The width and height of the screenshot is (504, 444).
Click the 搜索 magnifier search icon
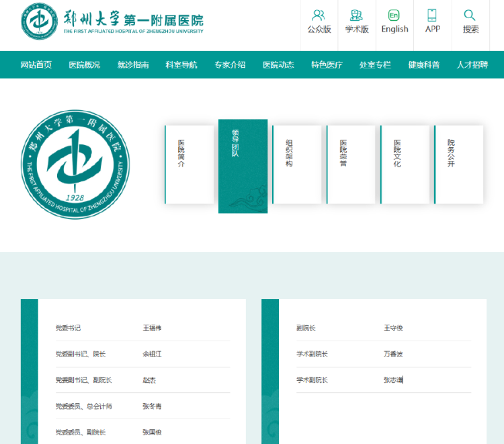470,15
